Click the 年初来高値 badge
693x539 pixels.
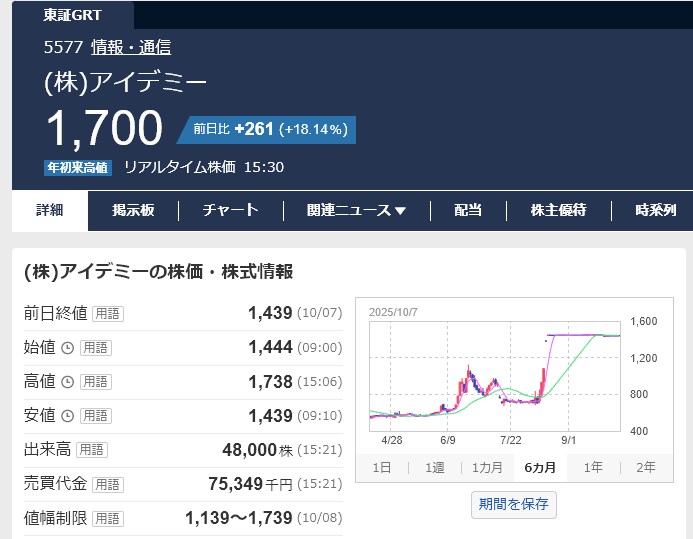tap(78, 168)
